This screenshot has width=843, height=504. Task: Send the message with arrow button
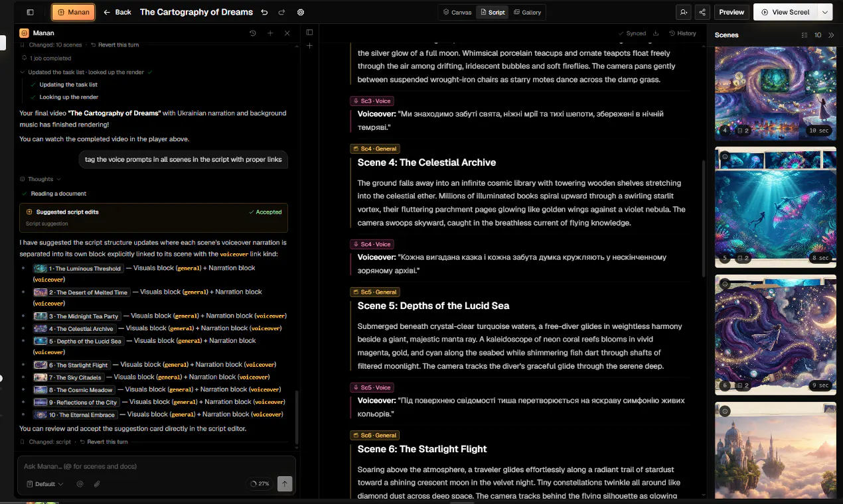285,484
